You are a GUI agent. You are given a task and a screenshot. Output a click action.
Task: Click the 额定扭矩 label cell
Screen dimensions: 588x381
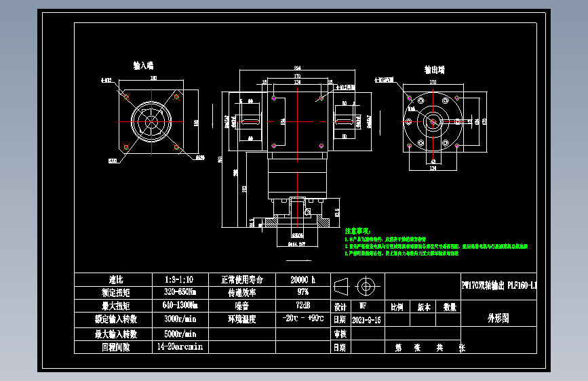tap(113, 293)
